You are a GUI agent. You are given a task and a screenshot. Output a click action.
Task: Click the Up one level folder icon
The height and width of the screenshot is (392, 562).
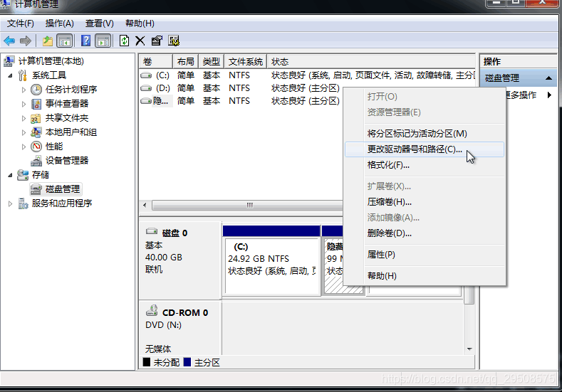pyautogui.click(x=47, y=41)
